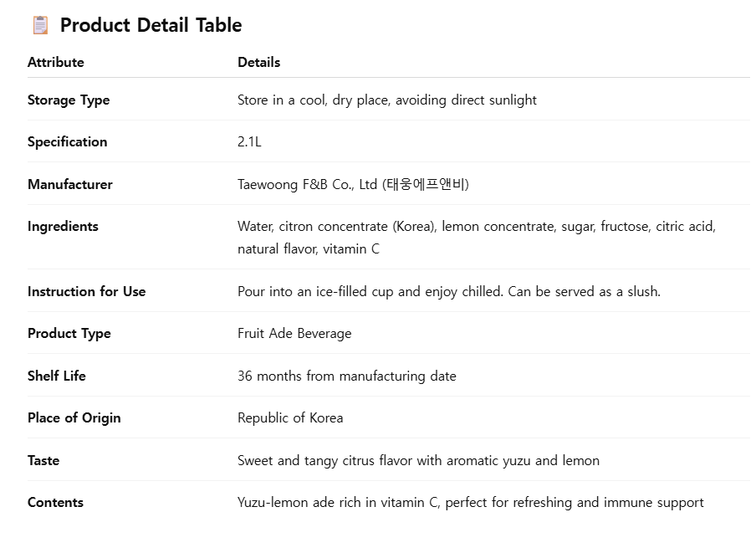Click the Storage Type row label
The height and width of the screenshot is (553, 756).
(69, 100)
